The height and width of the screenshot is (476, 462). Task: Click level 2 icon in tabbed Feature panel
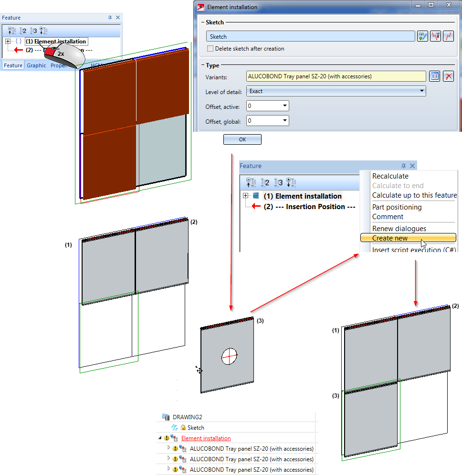pyautogui.click(x=23, y=31)
